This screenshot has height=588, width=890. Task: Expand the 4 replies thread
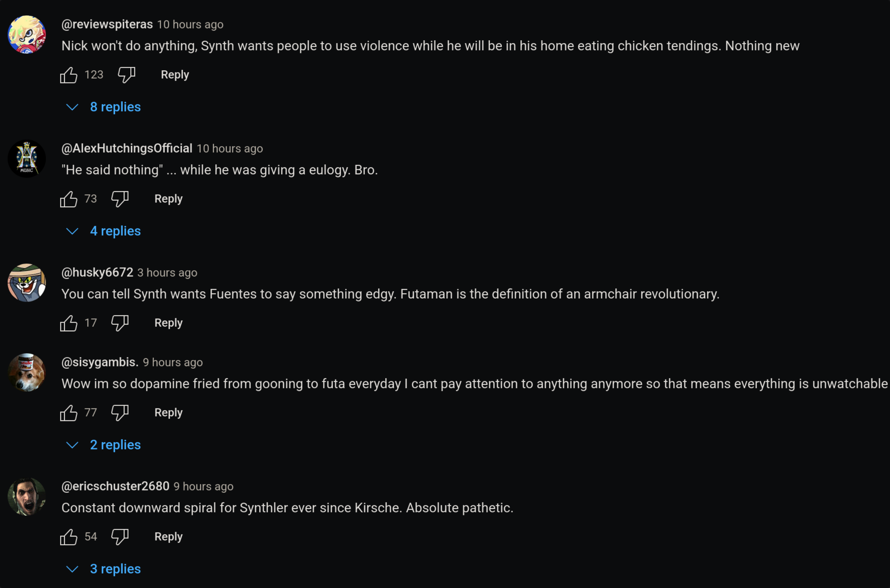point(104,231)
